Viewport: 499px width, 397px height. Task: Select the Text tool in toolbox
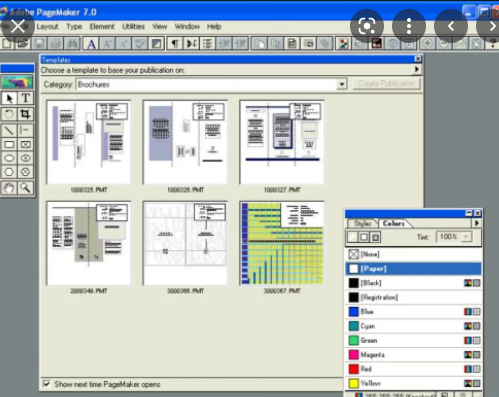pyautogui.click(x=26, y=98)
